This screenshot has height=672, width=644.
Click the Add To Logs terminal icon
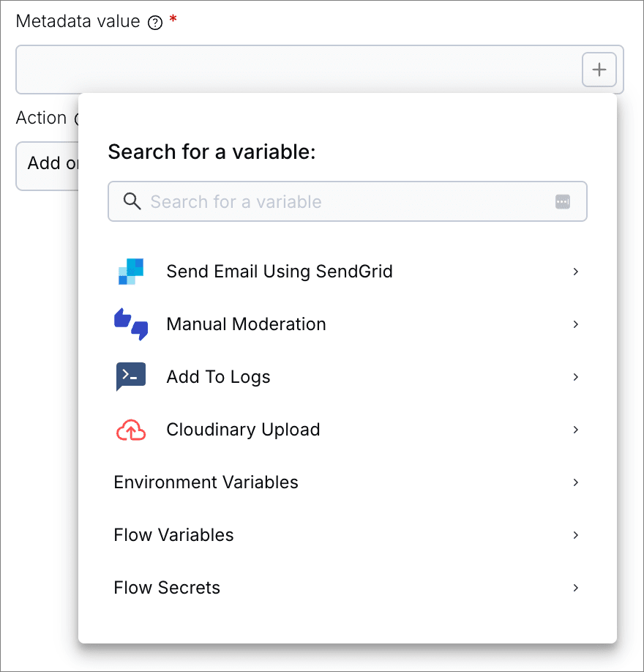[131, 377]
